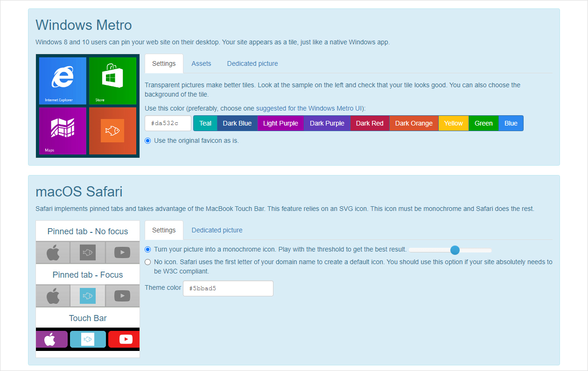Image resolution: width=588 pixels, height=371 pixels.
Task: Choose the Teal tile color
Action: 205,123
